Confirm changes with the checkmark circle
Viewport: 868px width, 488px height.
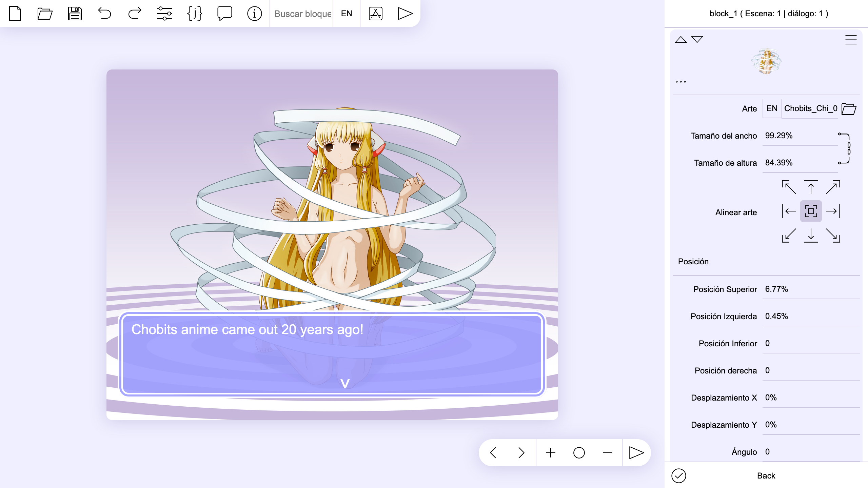pyautogui.click(x=678, y=476)
